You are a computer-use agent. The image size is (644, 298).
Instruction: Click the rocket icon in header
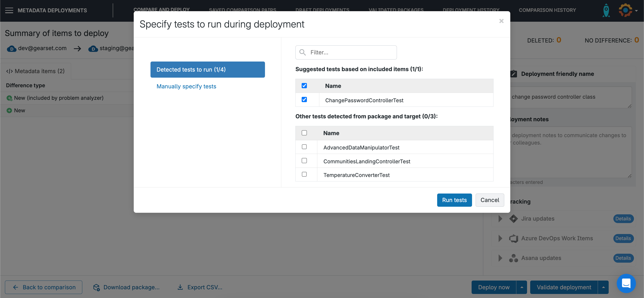tap(606, 10)
